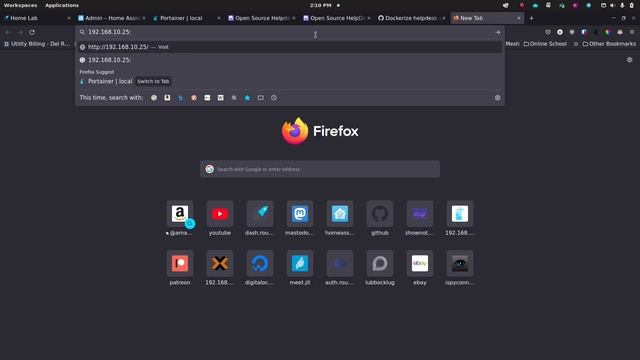Click Switch to Tab button
Viewport: 640px width, 360px height.
153,81
